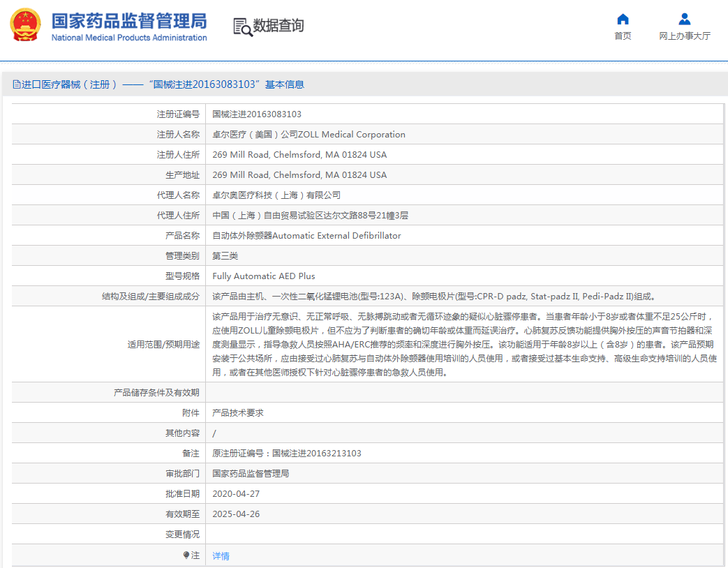Click approval date 2020-04-27
This screenshot has height=568, width=728.
[x=236, y=494]
